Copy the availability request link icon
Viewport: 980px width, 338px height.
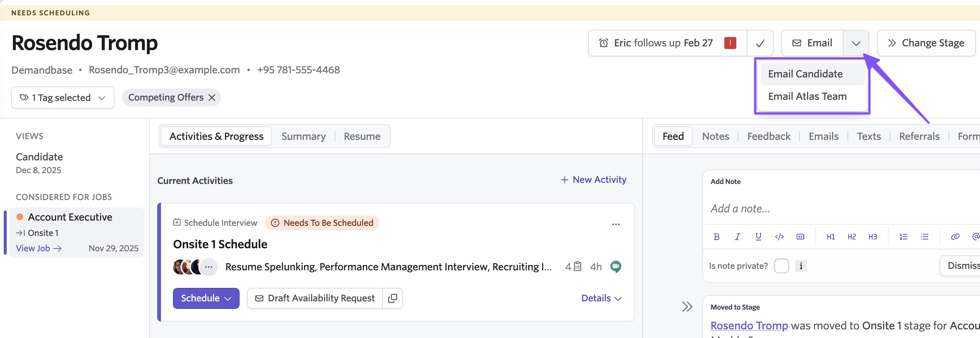click(x=392, y=298)
